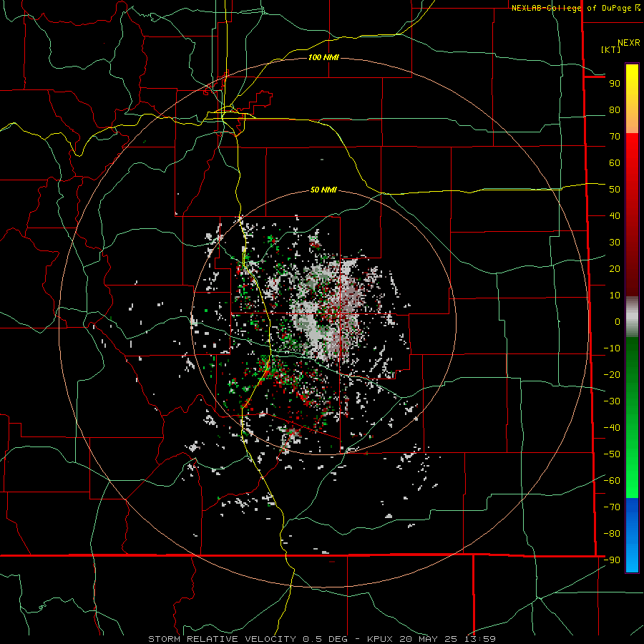This screenshot has height=644, width=644.
Task: Click the "-20" scale value
Action: [612, 375]
